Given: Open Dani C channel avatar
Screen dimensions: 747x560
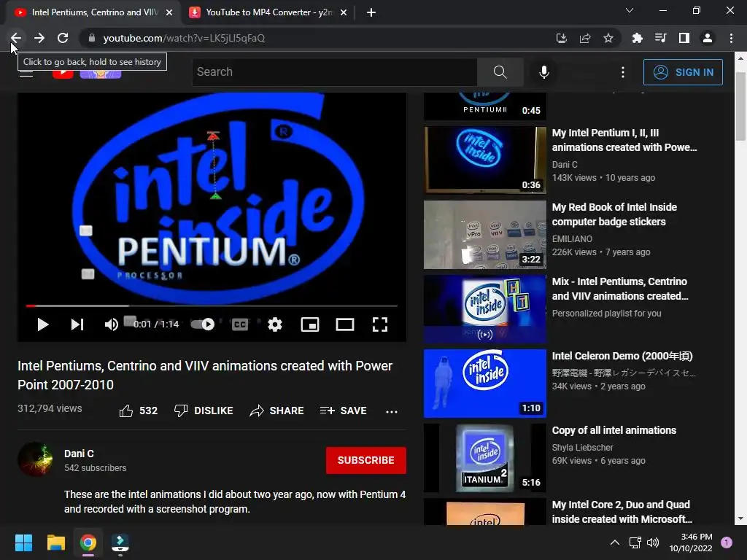Looking at the screenshot, I should tap(35, 459).
